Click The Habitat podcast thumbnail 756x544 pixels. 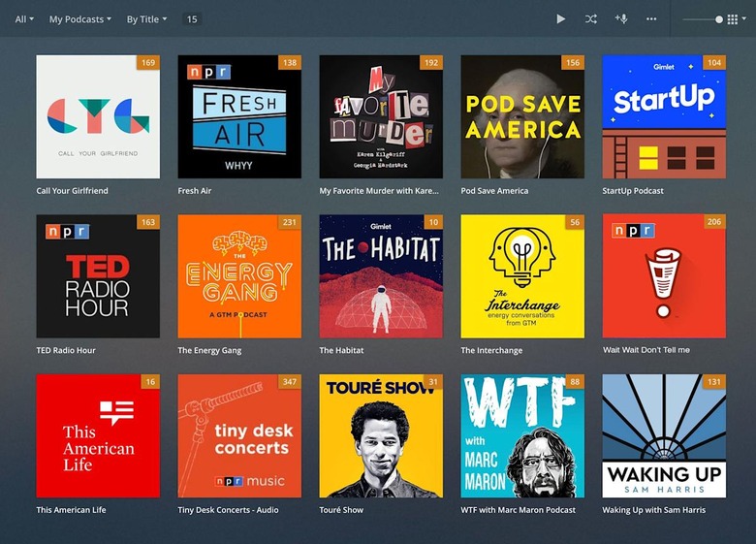click(x=381, y=276)
